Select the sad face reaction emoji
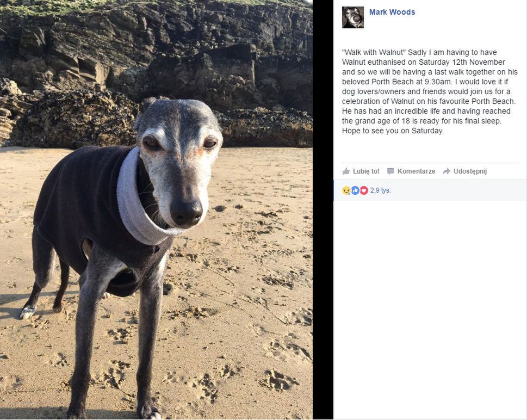The width and height of the screenshot is (527, 420). coord(346,190)
